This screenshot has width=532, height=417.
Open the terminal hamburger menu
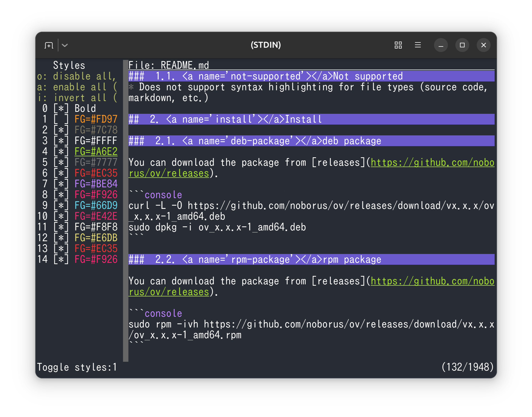(x=418, y=45)
